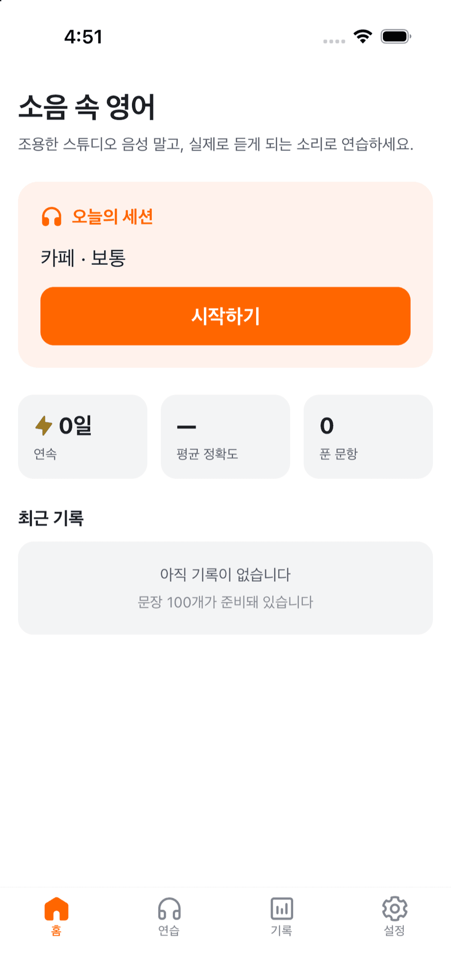
Task: Tap the battery indicator icon
Action: [x=396, y=37]
